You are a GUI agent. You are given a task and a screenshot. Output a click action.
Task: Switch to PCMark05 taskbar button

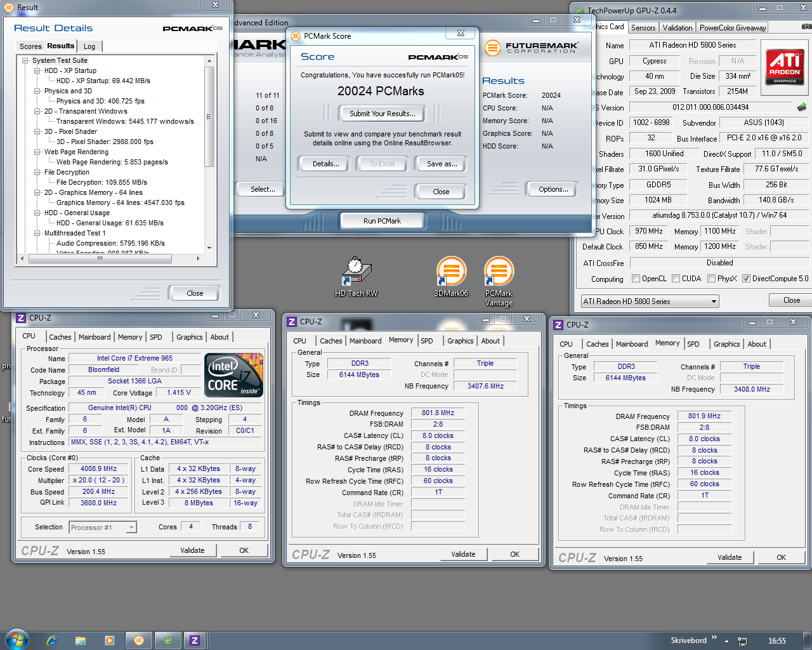(139, 640)
